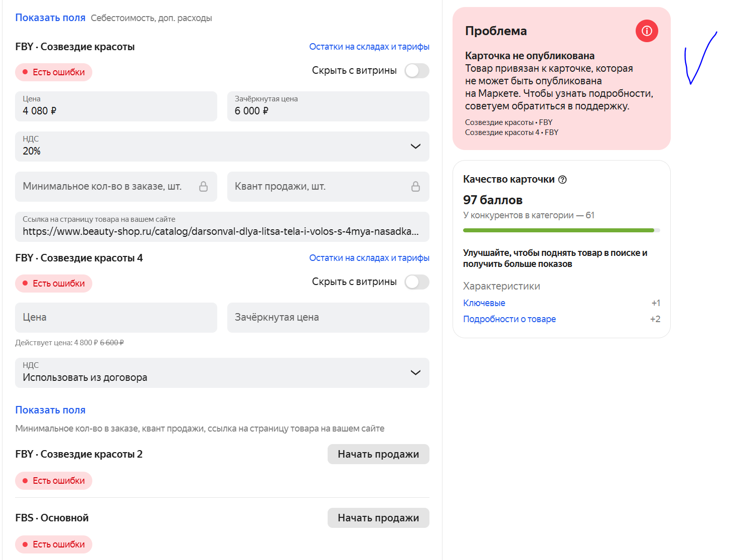Viewport: 736px width, 560px height.
Task: Click the lock icon in Квант продажи field
Action: coord(415,187)
